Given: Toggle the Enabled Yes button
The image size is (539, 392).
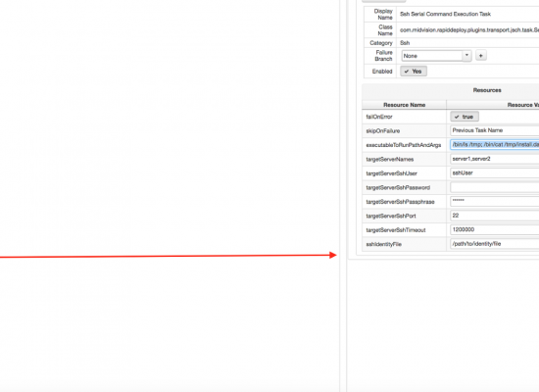Looking at the screenshot, I should [414, 72].
